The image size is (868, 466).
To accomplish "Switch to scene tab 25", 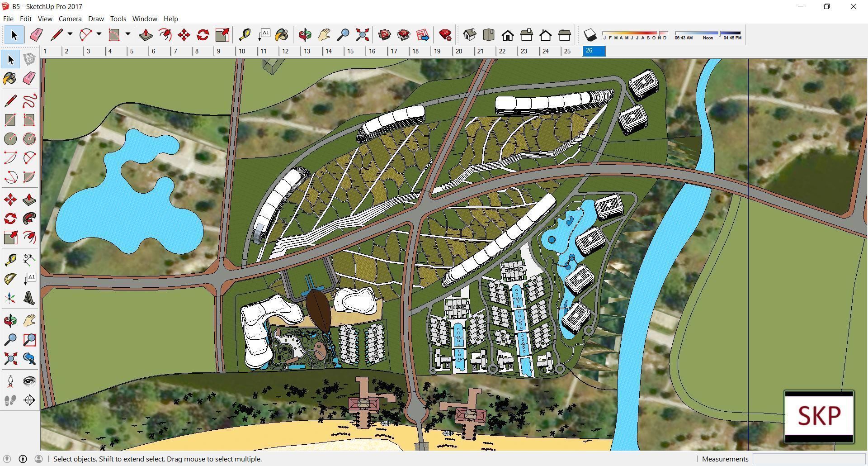I will [572, 51].
